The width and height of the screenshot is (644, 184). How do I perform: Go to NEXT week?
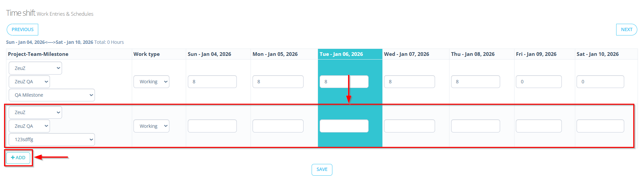[x=626, y=29]
